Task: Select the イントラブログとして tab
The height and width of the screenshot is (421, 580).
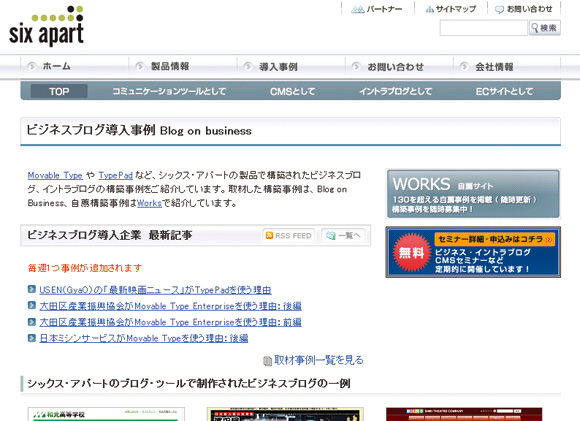Action: [x=395, y=91]
